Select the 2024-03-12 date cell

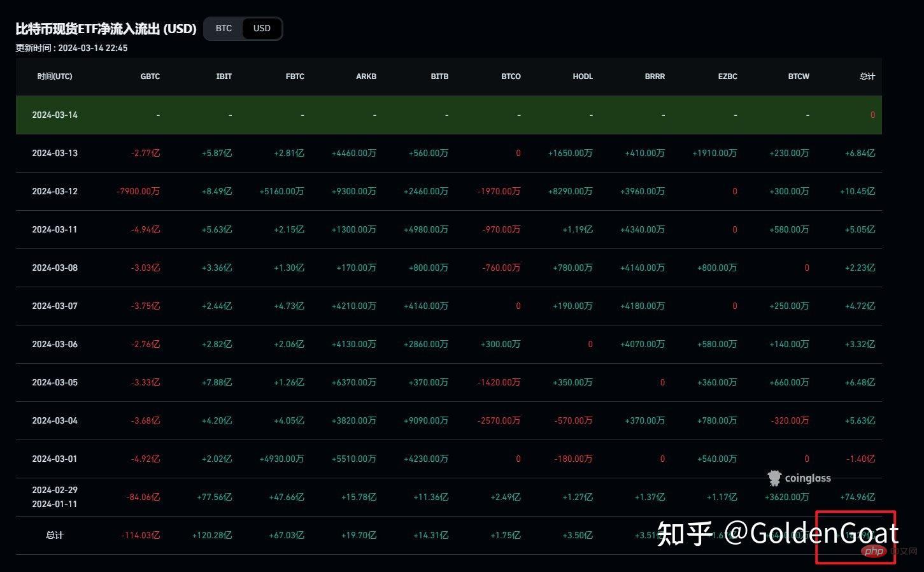55,192
